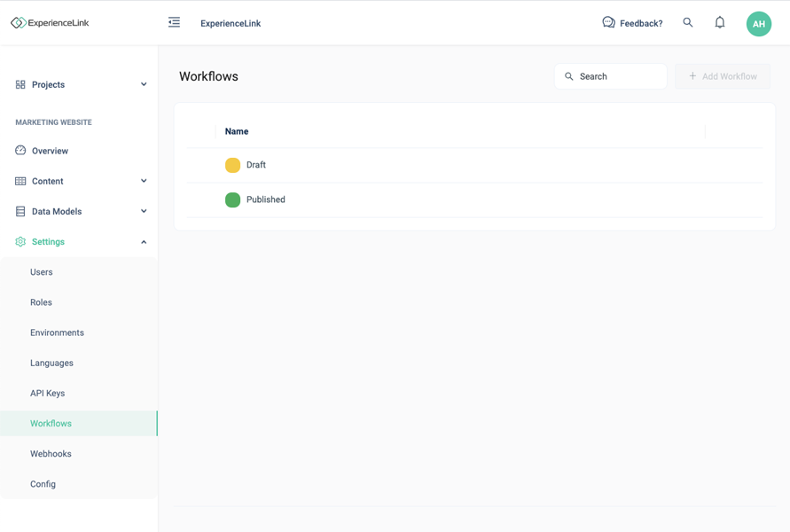This screenshot has width=790, height=532.
Task: Open the AH user avatar menu
Action: pyautogui.click(x=759, y=24)
